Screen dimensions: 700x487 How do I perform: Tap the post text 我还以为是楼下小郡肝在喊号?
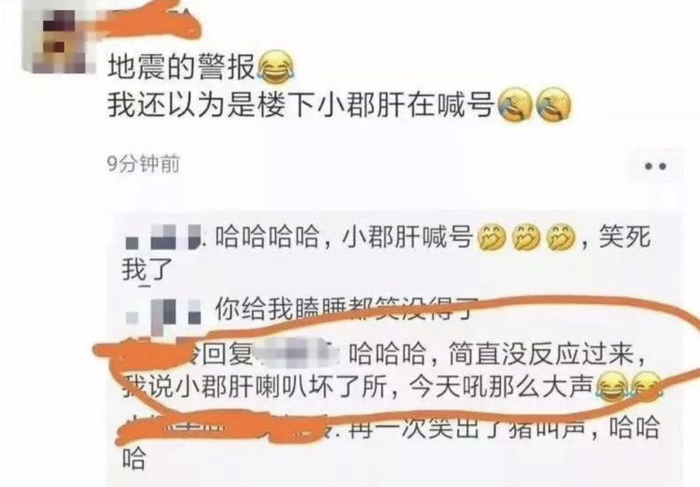[301, 105]
